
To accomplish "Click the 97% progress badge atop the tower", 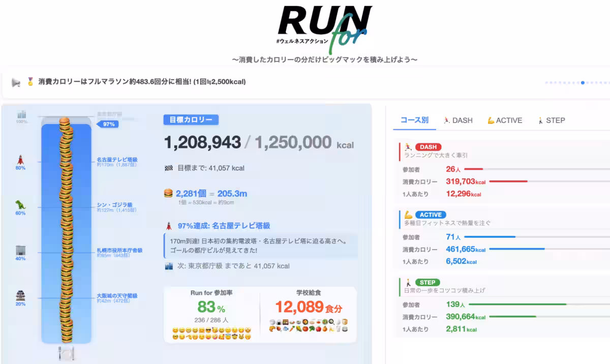I will click(x=108, y=124).
